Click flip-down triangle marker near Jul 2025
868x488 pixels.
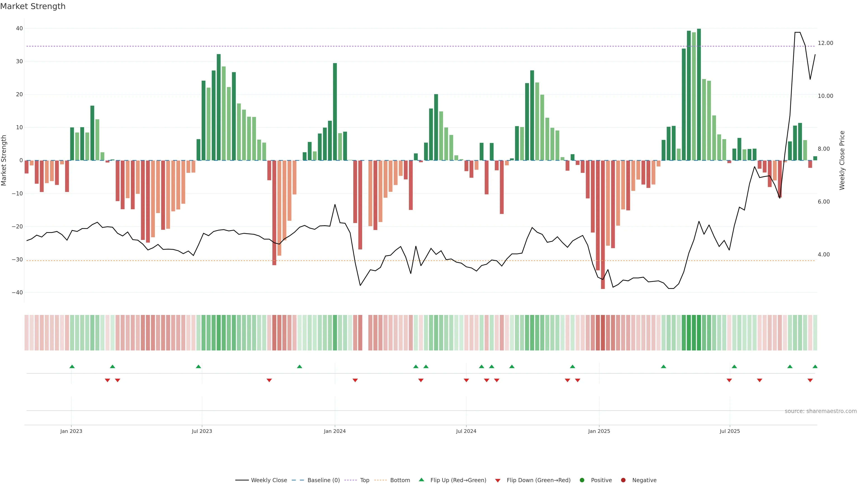click(x=729, y=380)
